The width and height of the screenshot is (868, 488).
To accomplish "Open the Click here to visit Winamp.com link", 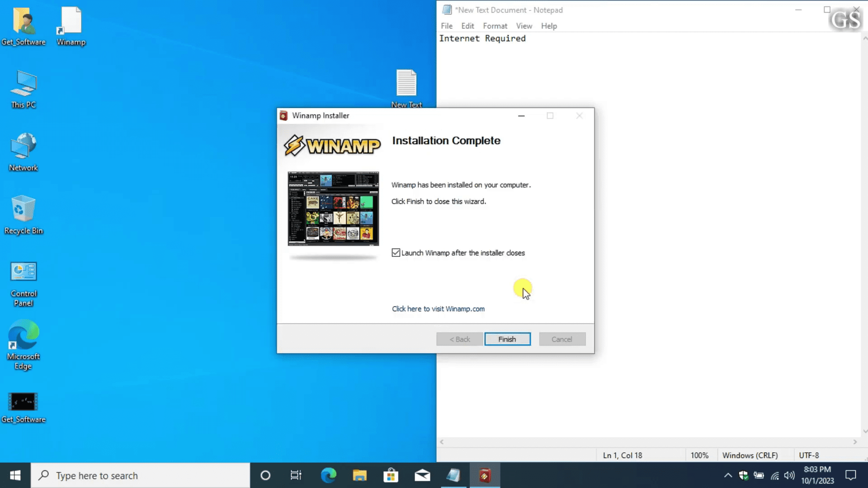I will tap(438, 309).
